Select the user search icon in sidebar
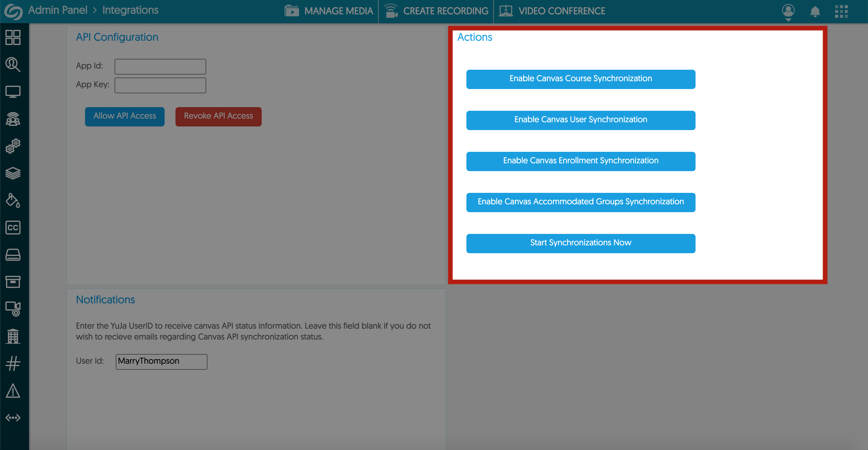The height and width of the screenshot is (450, 868). [13, 64]
